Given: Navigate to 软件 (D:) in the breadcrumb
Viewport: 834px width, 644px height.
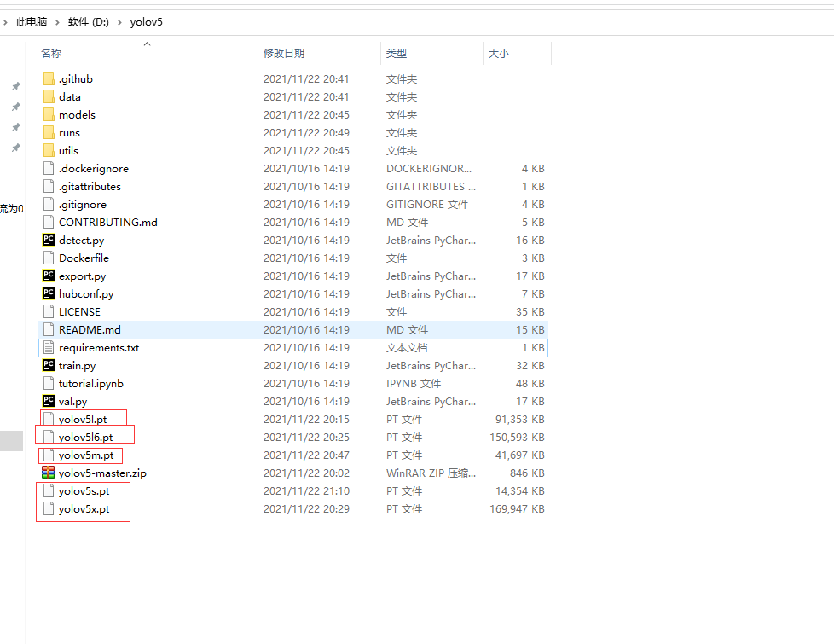Looking at the screenshot, I should click(89, 22).
